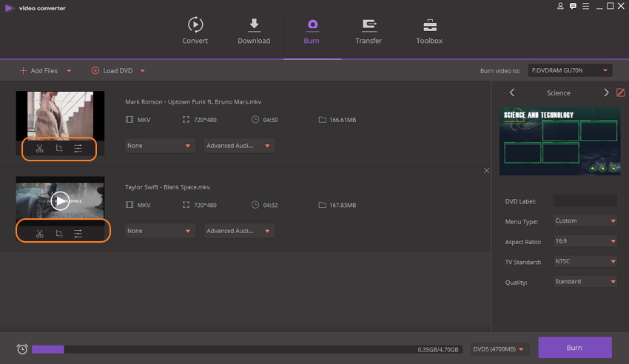Advance to the next DVD template

(x=606, y=92)
